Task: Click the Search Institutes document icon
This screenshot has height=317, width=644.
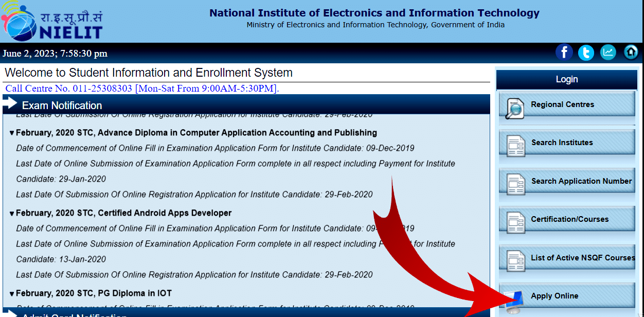Action: [x=515, y=146]
